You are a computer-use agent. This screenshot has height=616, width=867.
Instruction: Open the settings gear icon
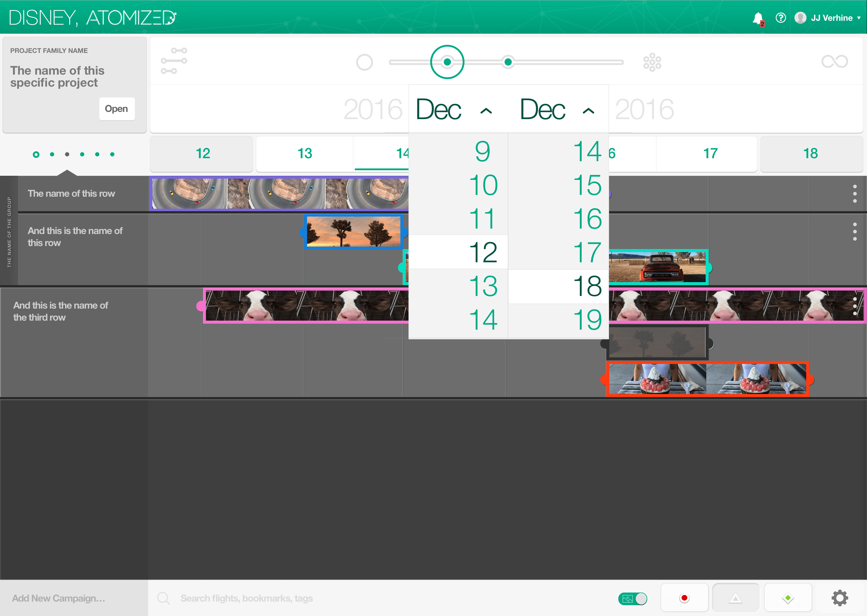pyautogui.click(x=839, y=598)
